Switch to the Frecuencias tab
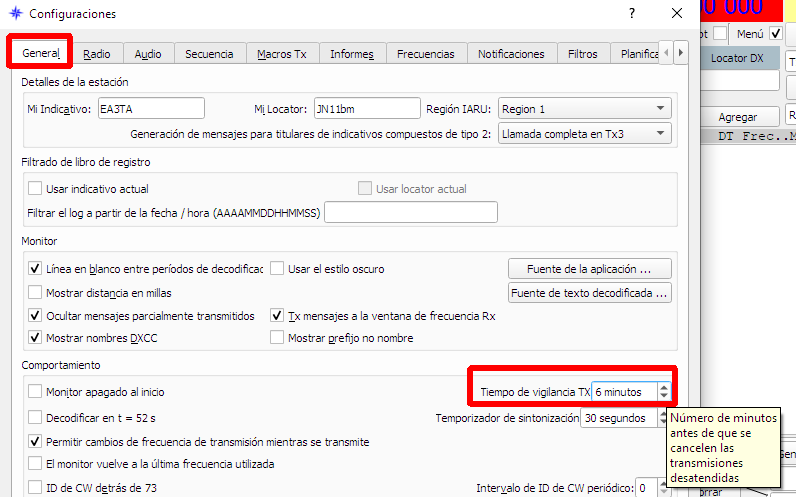Screen dimensions: 796x497 coord(425,54)
